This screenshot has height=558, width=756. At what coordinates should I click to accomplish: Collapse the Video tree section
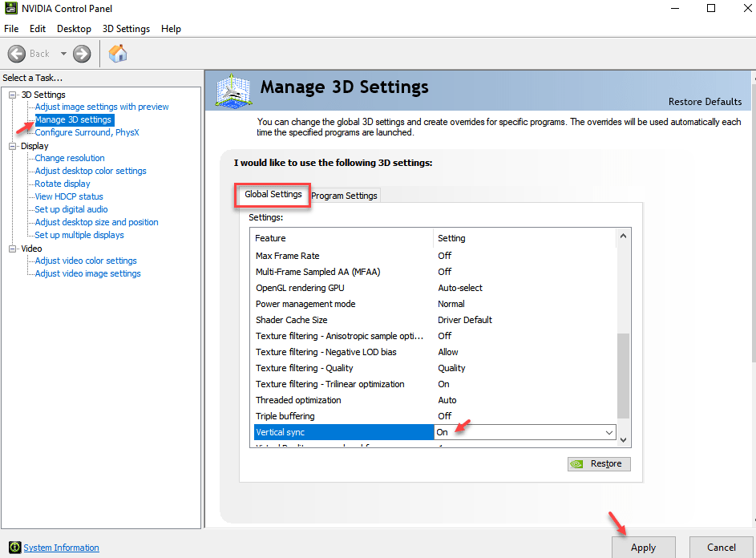(12, 248)
